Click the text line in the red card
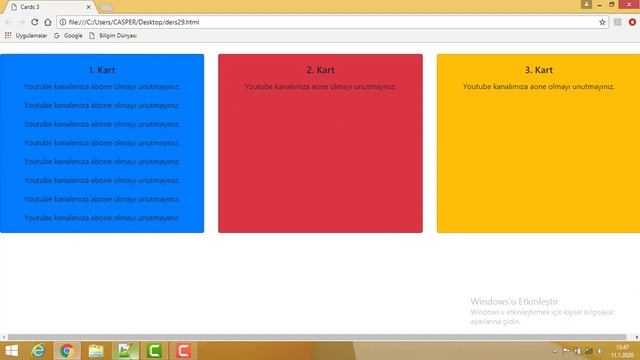Viewport: 640px width, 360px height. tap(320, 87)
